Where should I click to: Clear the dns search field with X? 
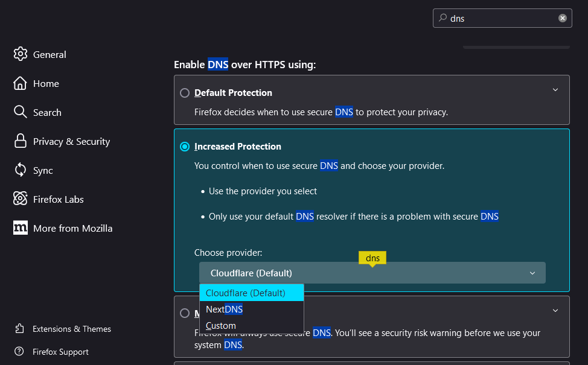(562, 18)
